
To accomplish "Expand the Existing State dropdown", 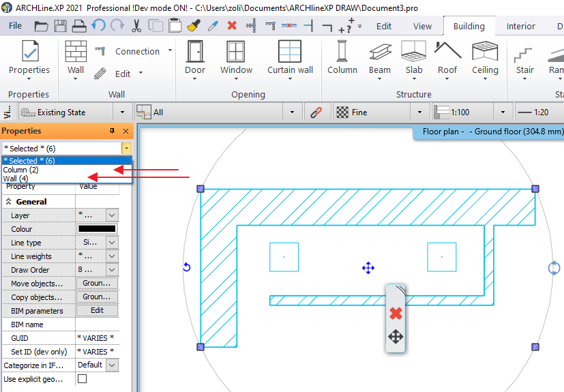I will pyautogui.click(x=122, y=112).
